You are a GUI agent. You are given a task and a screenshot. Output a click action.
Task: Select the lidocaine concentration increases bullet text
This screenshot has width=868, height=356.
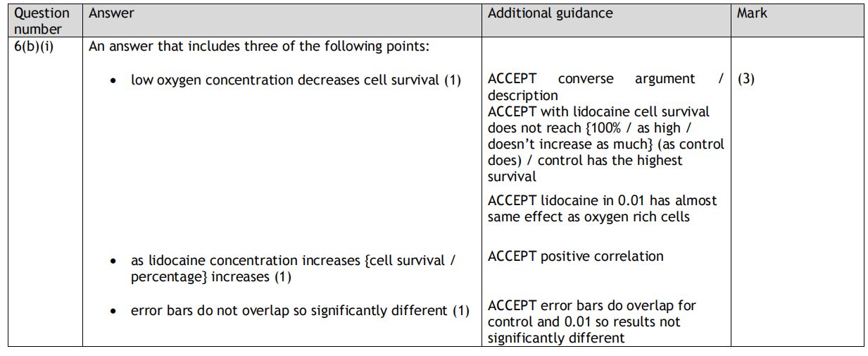click(x=293, y=269)
